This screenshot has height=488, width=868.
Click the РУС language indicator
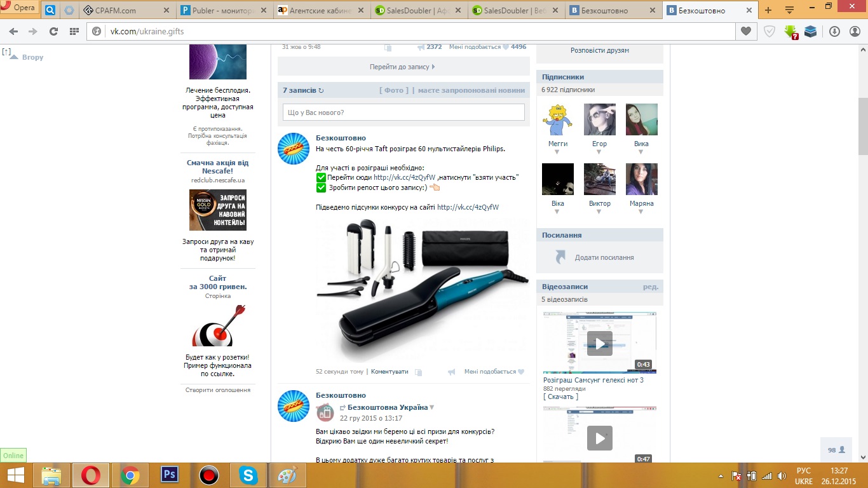click(803, 470)
